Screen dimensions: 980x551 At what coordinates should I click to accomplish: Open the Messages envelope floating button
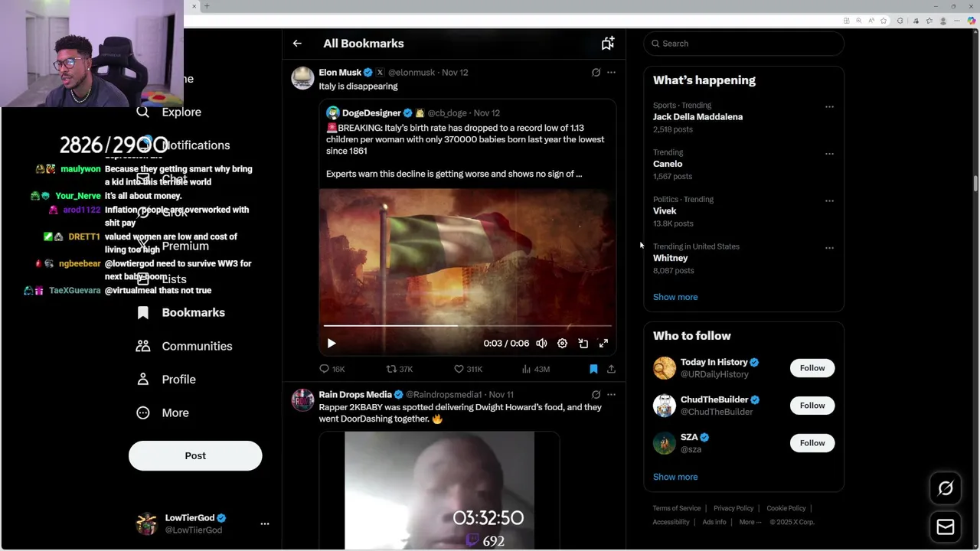946,527
